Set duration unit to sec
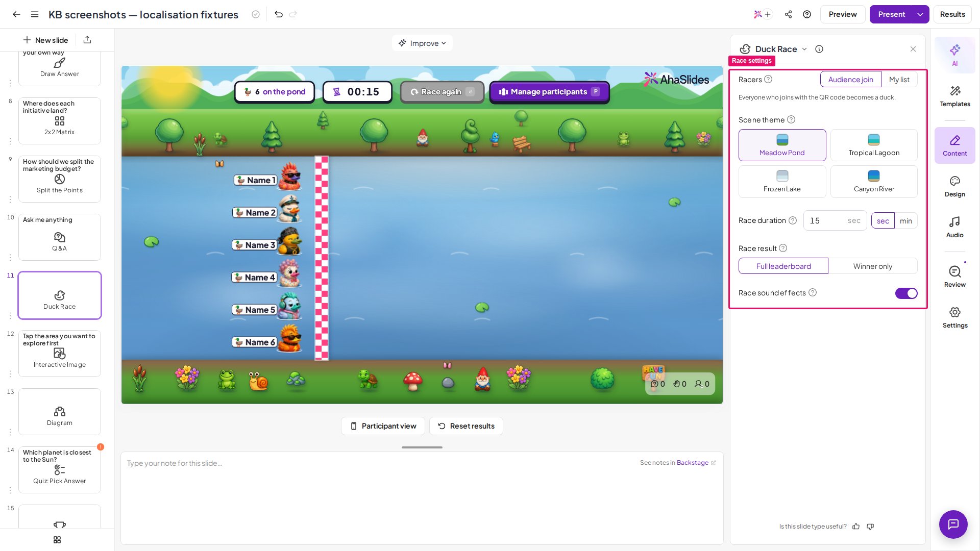 pos(883,221)
